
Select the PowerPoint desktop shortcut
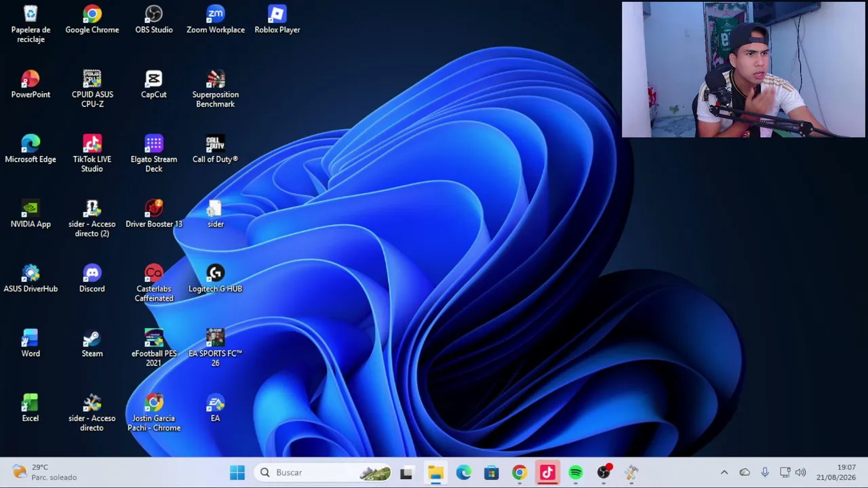point(31,84)
